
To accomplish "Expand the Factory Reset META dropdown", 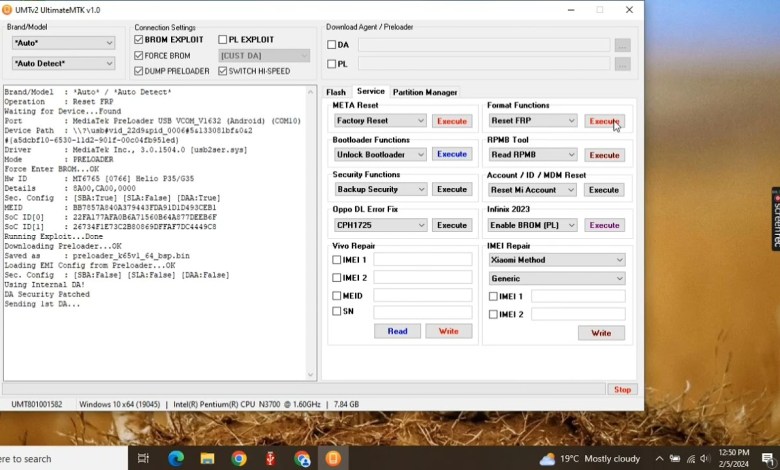I will (x=380, y=121).
